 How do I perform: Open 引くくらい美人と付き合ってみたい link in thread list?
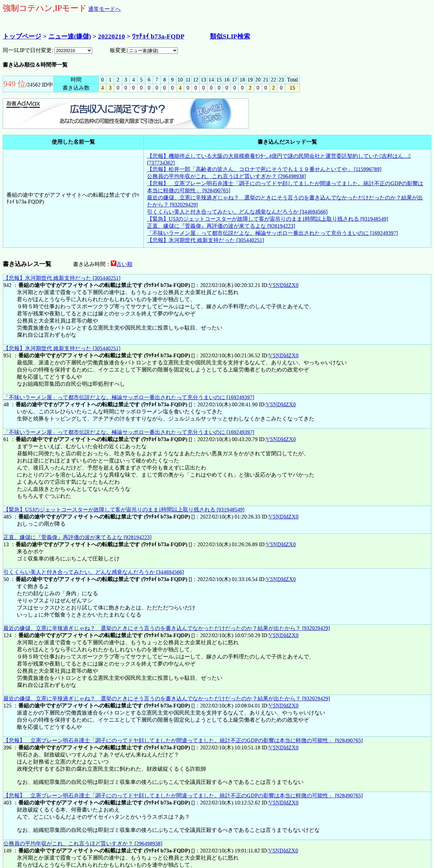coord(237,212)
